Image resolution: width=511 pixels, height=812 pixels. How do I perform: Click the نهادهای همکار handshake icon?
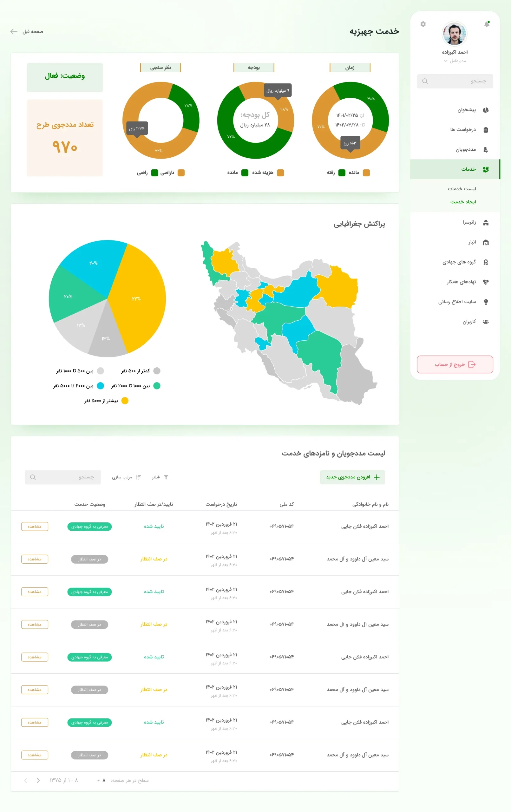pos(485,282)
